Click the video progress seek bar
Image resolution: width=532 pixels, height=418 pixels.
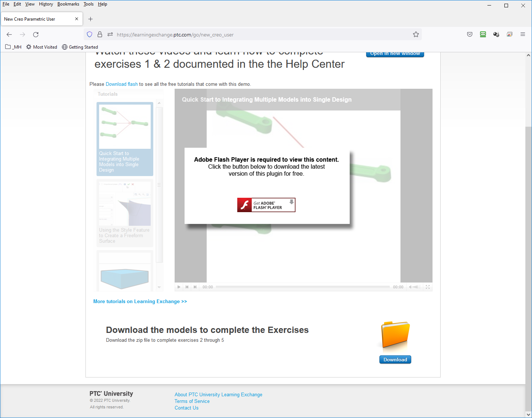click(x=302, y=287)
